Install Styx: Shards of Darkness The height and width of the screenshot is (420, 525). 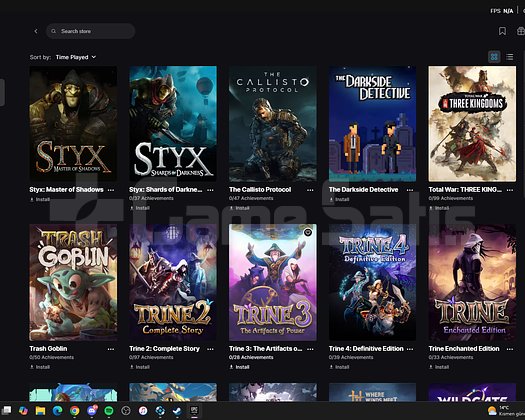click(x=140, y=208)
